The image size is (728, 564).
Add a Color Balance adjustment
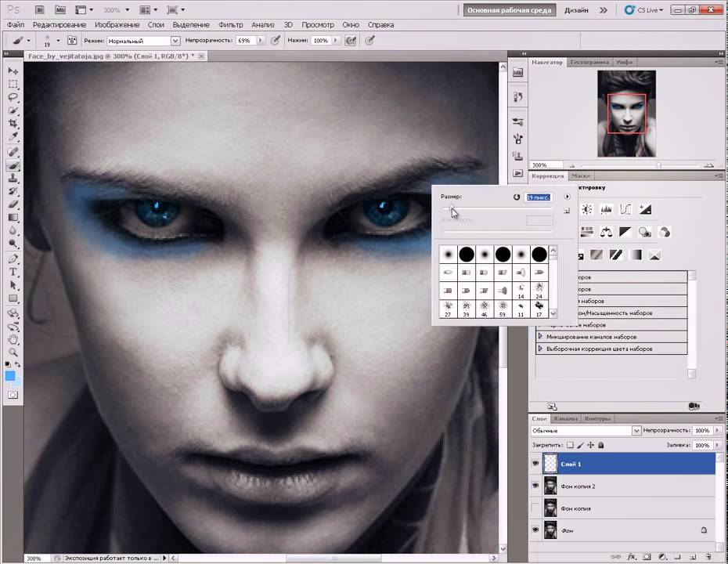click(x=606, y=231)
